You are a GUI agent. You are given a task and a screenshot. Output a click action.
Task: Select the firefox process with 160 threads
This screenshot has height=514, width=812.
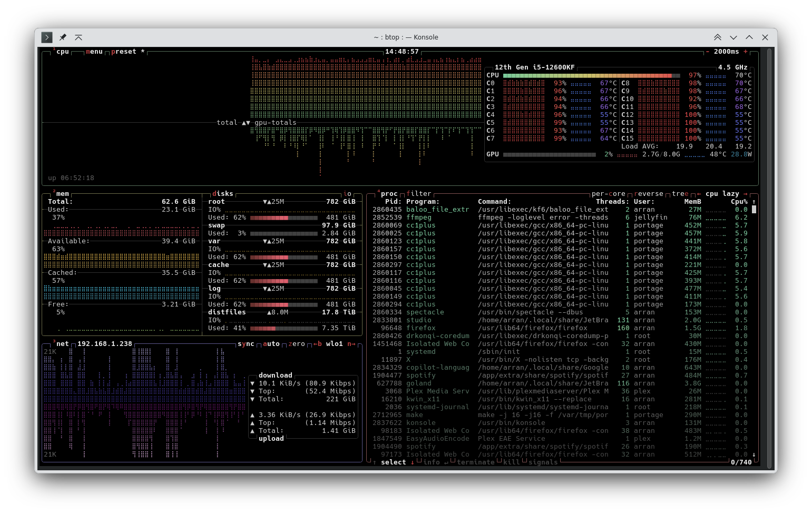coord(560,328)
